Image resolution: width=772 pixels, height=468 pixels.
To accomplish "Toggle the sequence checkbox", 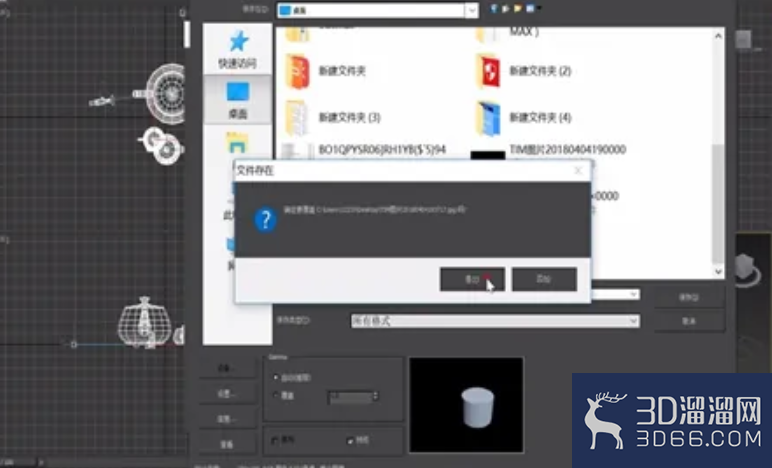I will click(x=275, y=440).
